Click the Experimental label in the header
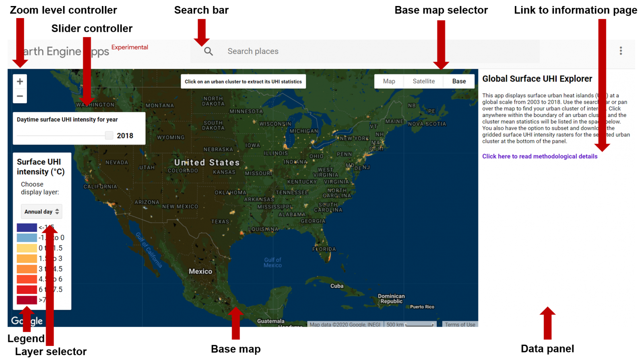Screen dimensions: 644x364 click(130, 47)
